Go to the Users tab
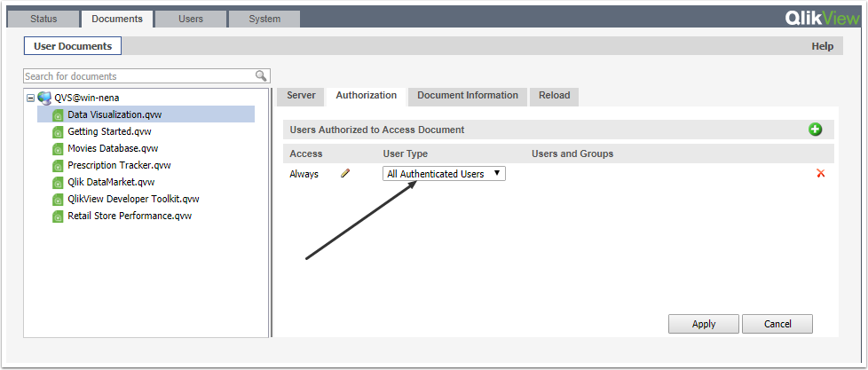The width and height of the screenshot is (868, 370). click(191, 19)
